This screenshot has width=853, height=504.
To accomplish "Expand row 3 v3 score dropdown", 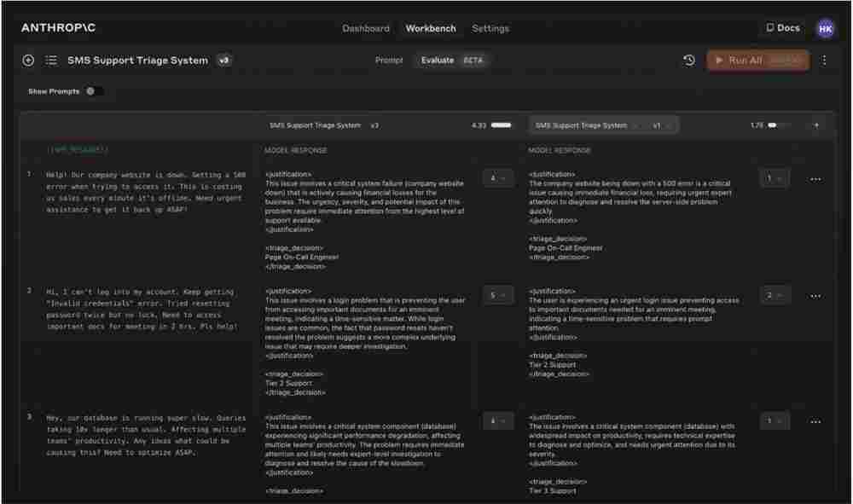I will [x=497, y=421].
